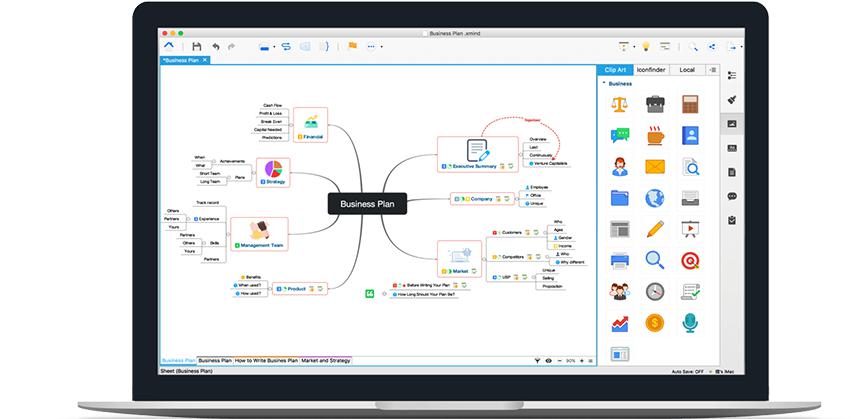Toggle the eye visibility icon in status bar
Viewport: 853px width, 419px height.
(x=549, y=360)
